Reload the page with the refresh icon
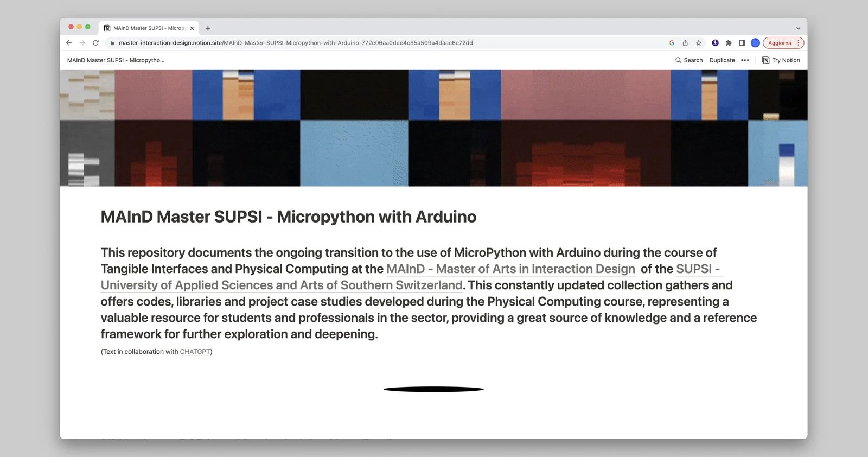868x457 pixels. coord(96,43)
